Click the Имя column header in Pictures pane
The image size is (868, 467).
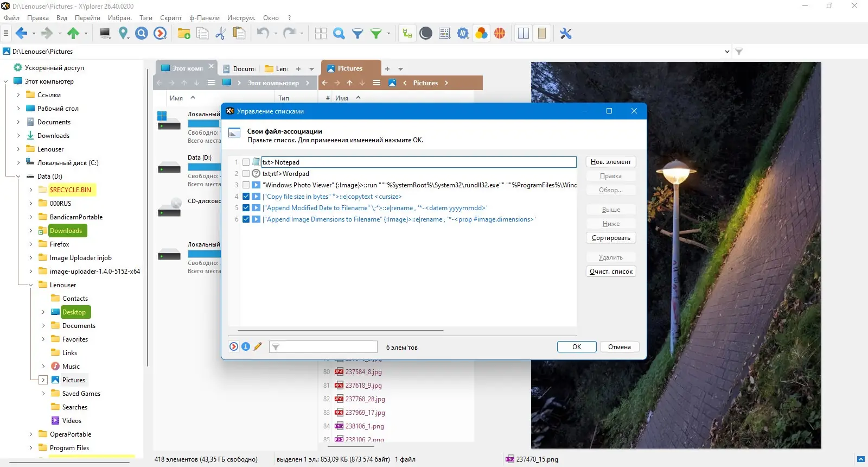click(342, 98)
